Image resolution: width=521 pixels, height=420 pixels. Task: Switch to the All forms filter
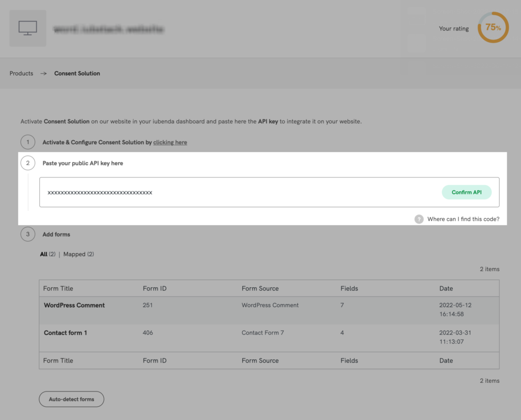(44, 254)
